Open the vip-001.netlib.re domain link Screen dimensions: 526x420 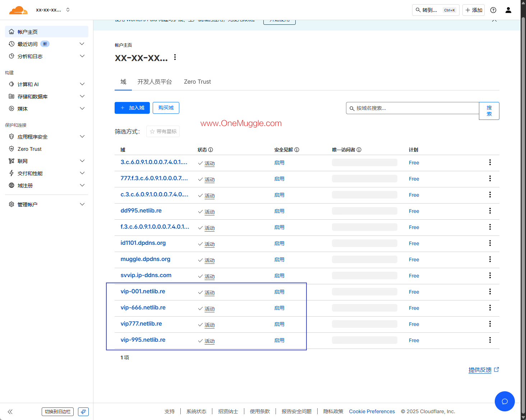(143, 291)
